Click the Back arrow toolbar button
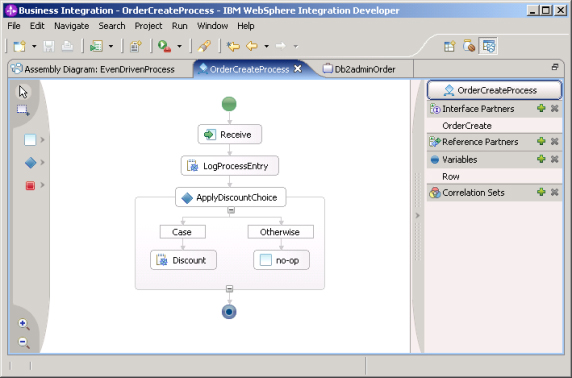The image size is (572, 378). point(252,46)
